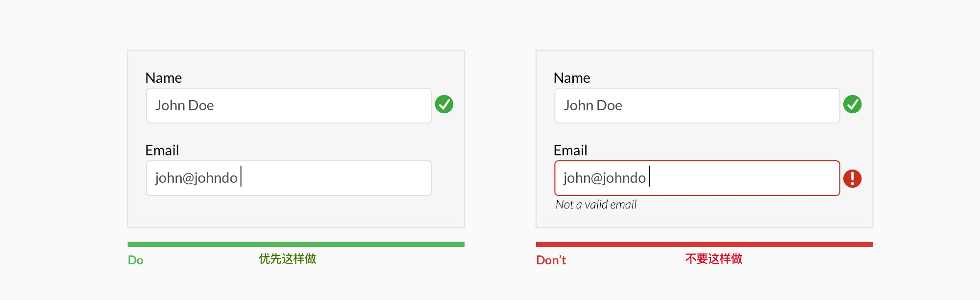Image resolution: width=980 pixels, height=300 pixels.
Task: Click the red 'Don't' text label
Action: click(x=551, y=260)
